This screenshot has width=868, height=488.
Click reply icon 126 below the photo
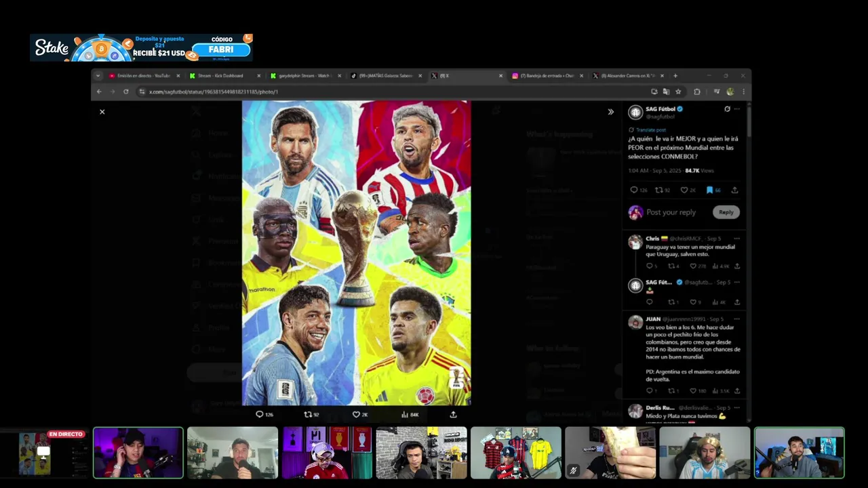(x=264, y=414)
